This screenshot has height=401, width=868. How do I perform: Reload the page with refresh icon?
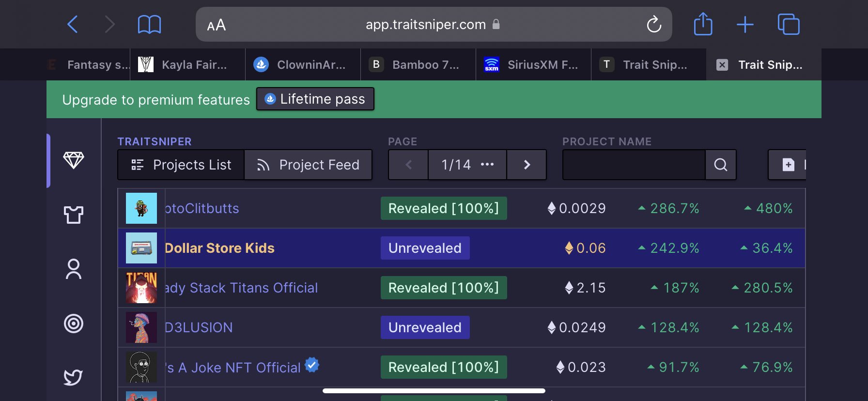coord(654,24)
